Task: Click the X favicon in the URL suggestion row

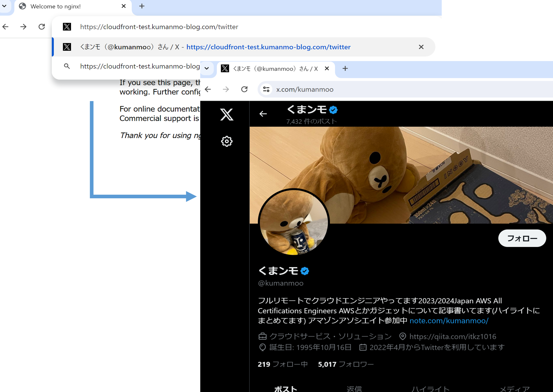Action: point(67,26)
